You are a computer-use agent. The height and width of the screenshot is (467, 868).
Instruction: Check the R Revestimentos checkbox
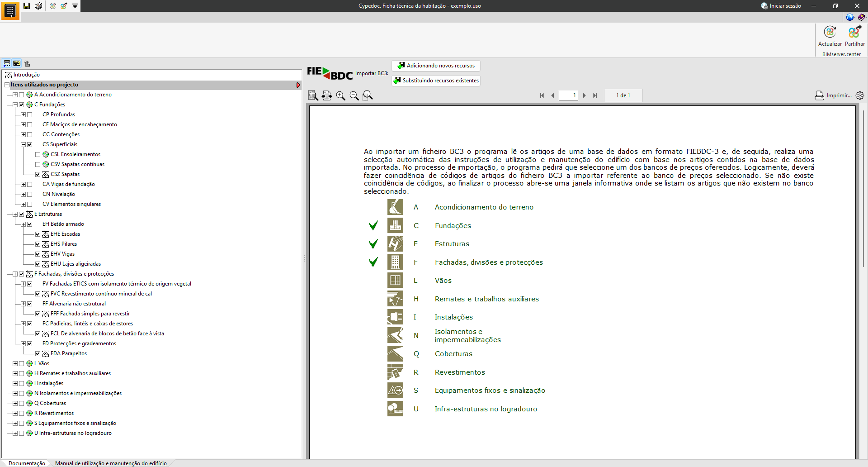22,414
